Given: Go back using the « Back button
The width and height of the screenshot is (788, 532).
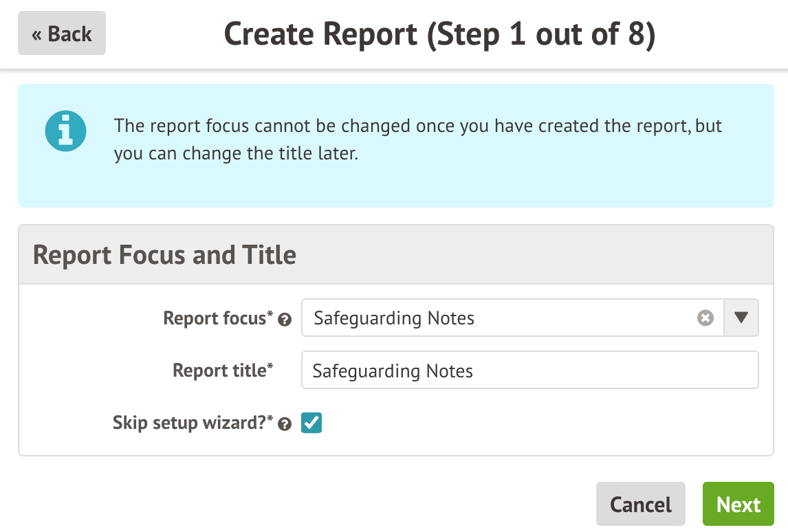Looking at the screenshot, I should tap(62, 34).
